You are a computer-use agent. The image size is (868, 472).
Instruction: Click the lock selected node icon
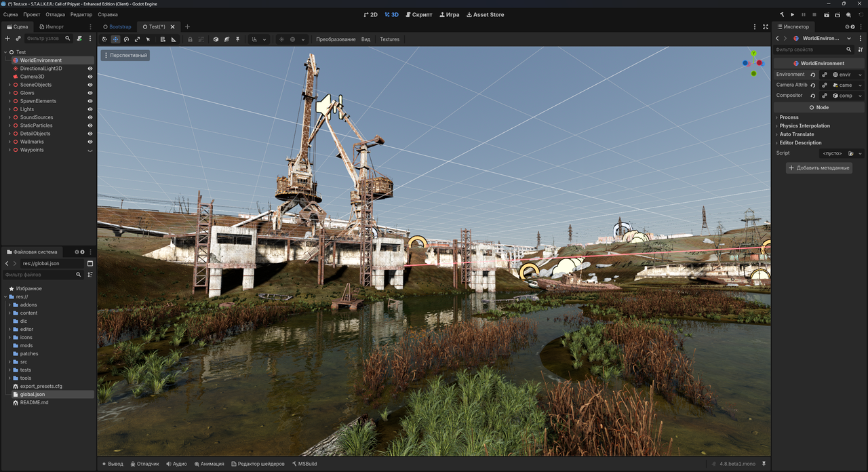190,39
